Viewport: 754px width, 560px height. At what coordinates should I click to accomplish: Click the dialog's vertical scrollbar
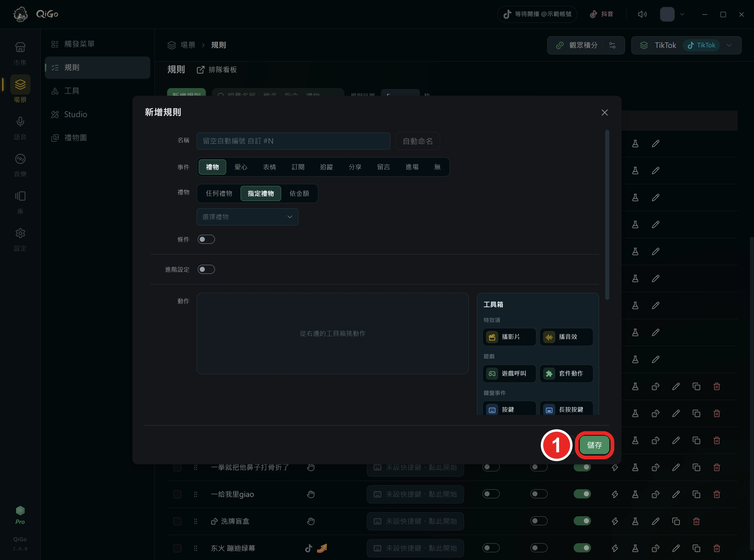click(x=607, y=215)
